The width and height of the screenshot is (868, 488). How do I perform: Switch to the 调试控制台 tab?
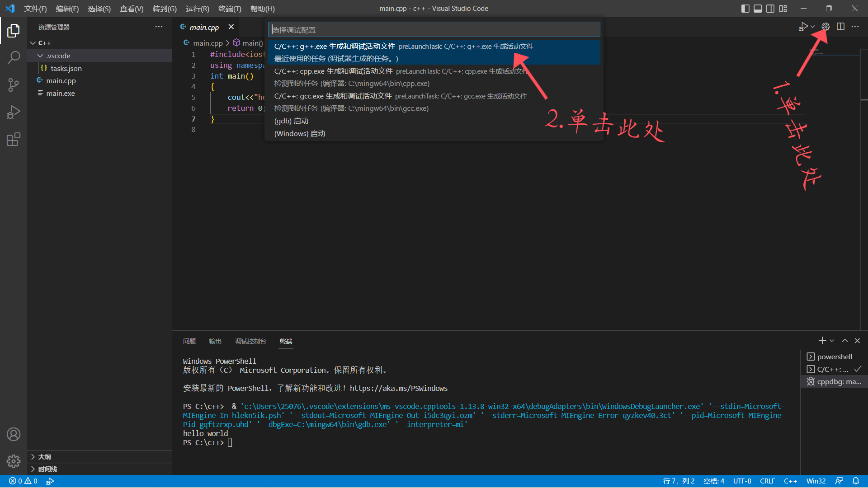point(251,341)
